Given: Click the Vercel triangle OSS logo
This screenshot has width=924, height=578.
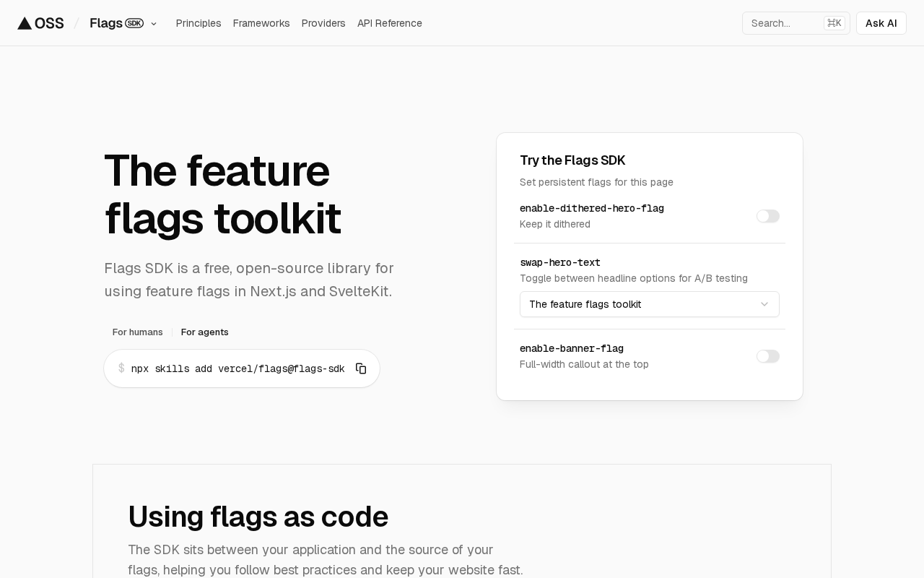Looking at the screenshot, I should pyautogui.click(x=40, y=23).
